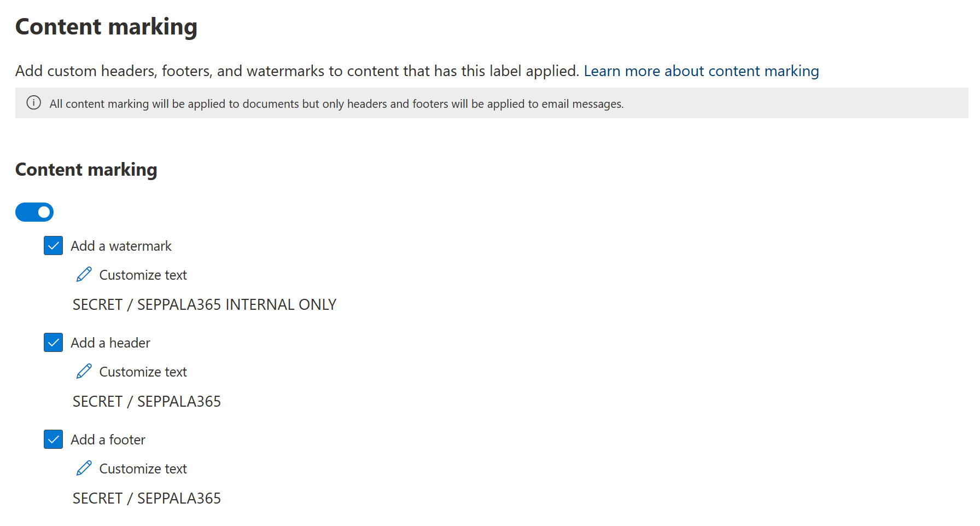Viewport: 980px width, 526px height.
Task: Click the pencil icon under Add a header
Action: pos(84,372)
